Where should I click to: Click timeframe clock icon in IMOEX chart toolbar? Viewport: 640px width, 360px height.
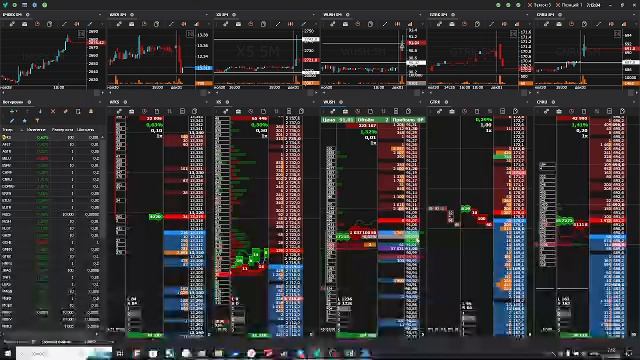point(37,24)
